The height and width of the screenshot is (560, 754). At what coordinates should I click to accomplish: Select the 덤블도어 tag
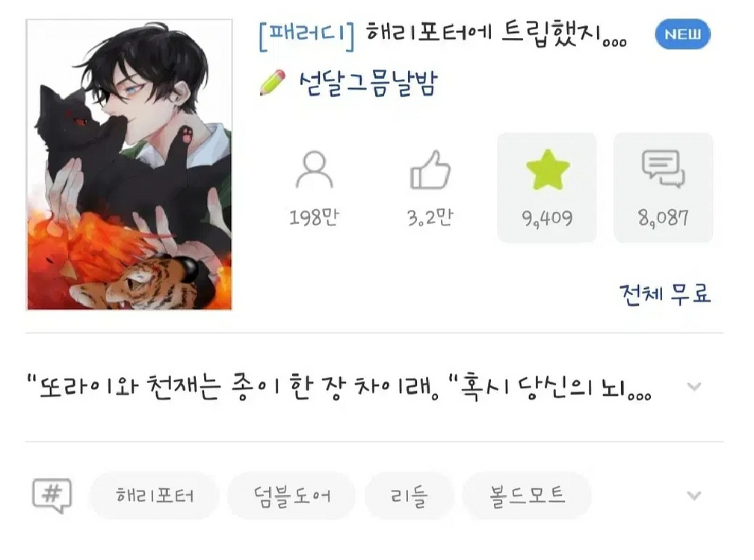click(291, 495)
